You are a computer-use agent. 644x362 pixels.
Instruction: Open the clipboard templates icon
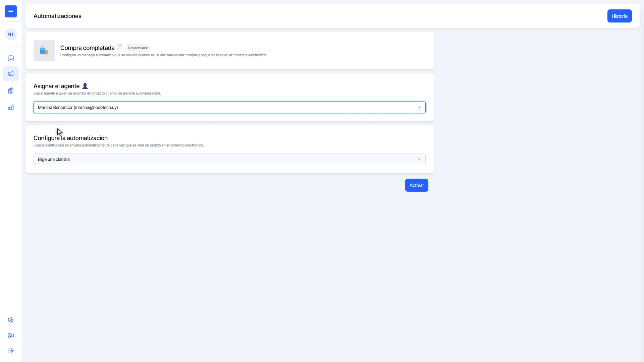(11, 90)
